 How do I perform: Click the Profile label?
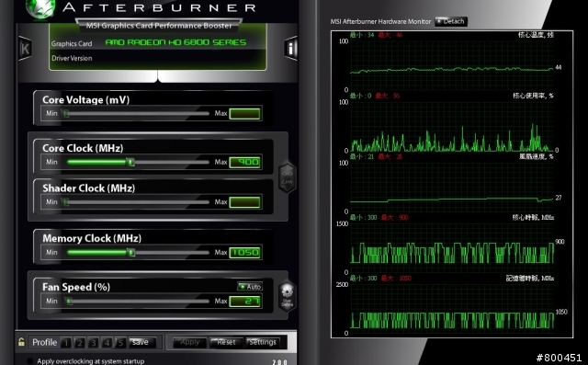(45, 342)
